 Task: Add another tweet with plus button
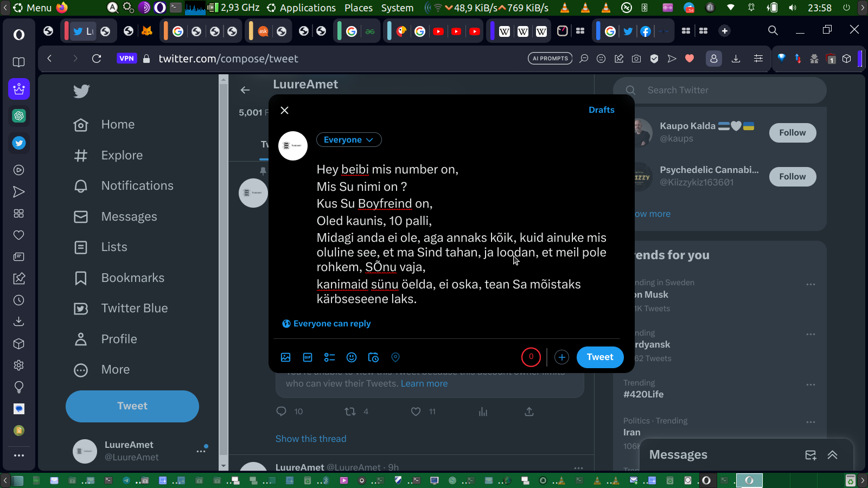(x=562, y=357)
